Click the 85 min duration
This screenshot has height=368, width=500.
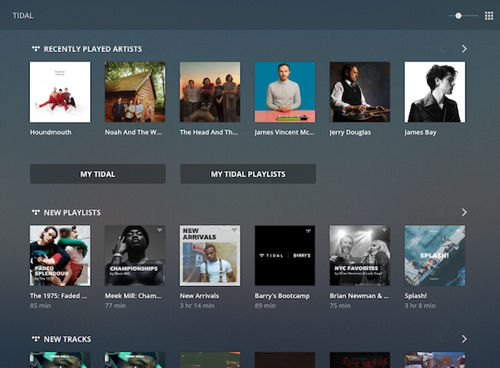coord(40,306)
